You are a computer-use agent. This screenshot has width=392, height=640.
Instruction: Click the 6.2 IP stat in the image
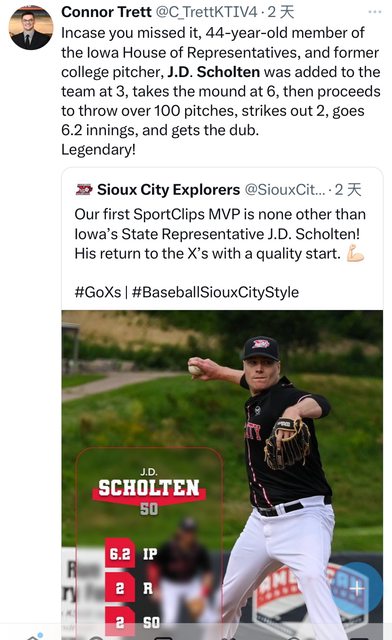[131, 554]
